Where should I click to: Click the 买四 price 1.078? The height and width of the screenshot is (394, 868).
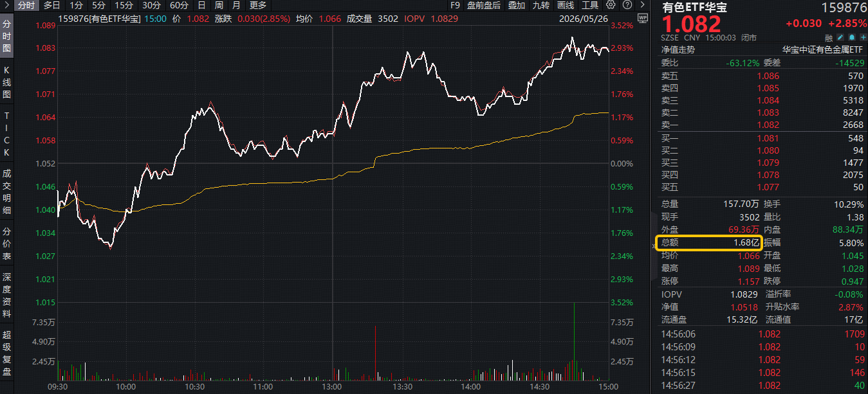768,175
